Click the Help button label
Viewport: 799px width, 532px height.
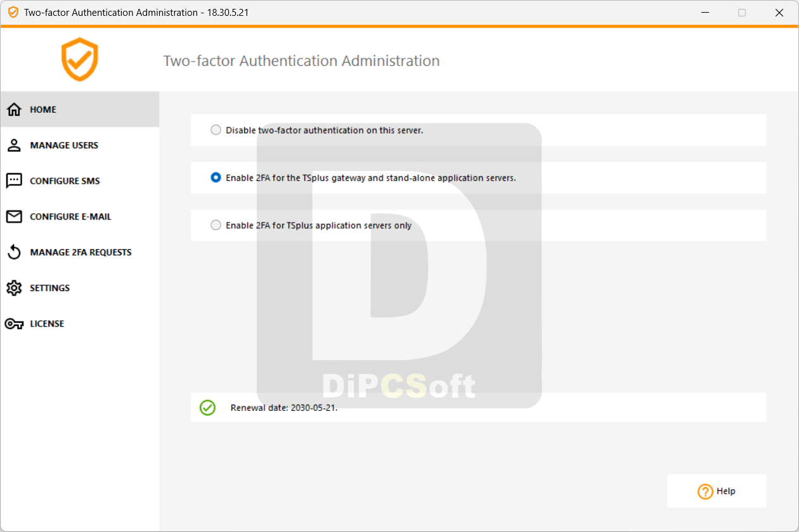[726, 491]
